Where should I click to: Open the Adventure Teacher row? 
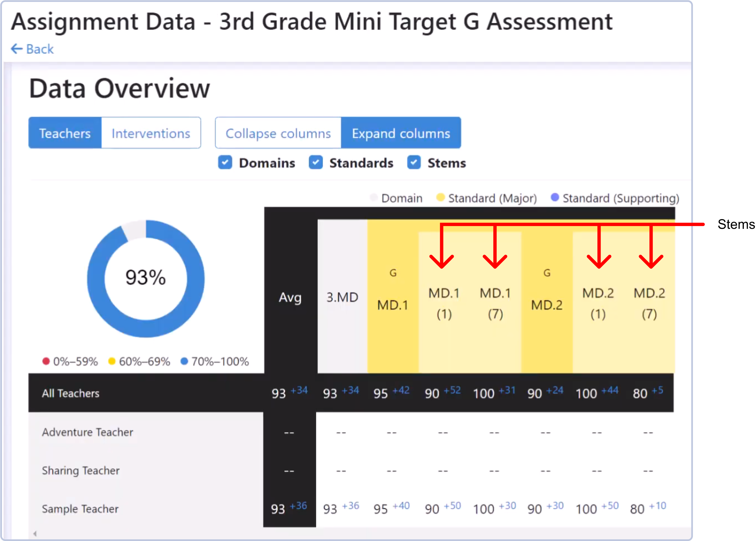pos(87,432)
